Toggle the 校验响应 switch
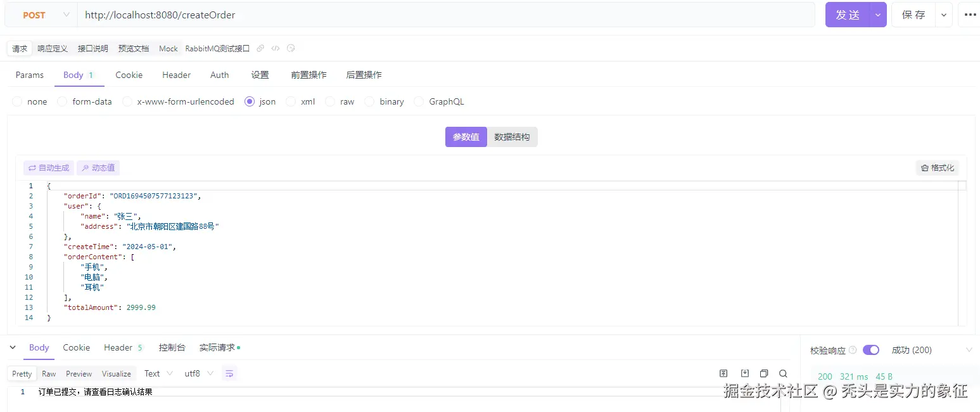Screen dimensions: 980x412 pos(872,349)
